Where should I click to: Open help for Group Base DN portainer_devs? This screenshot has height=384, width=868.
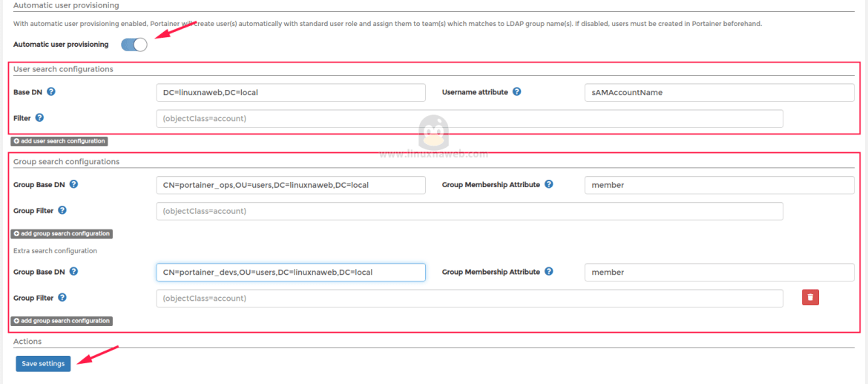tap(73, 272)
